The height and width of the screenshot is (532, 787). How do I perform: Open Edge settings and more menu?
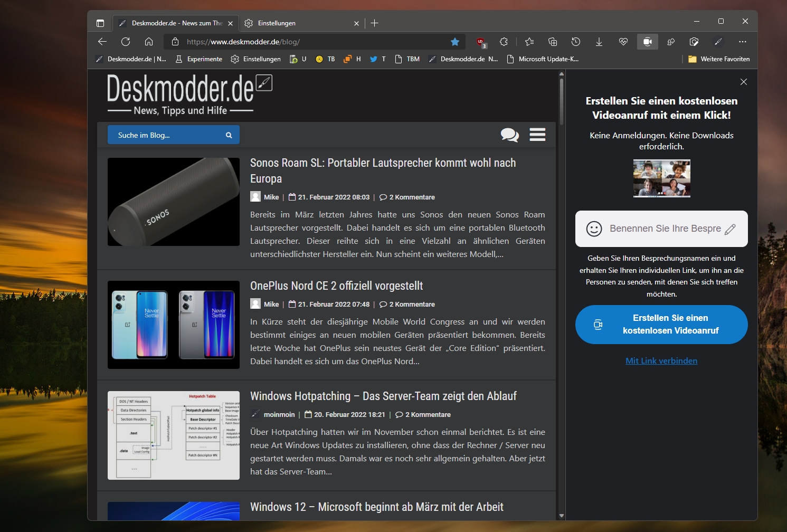coord(743,42)
